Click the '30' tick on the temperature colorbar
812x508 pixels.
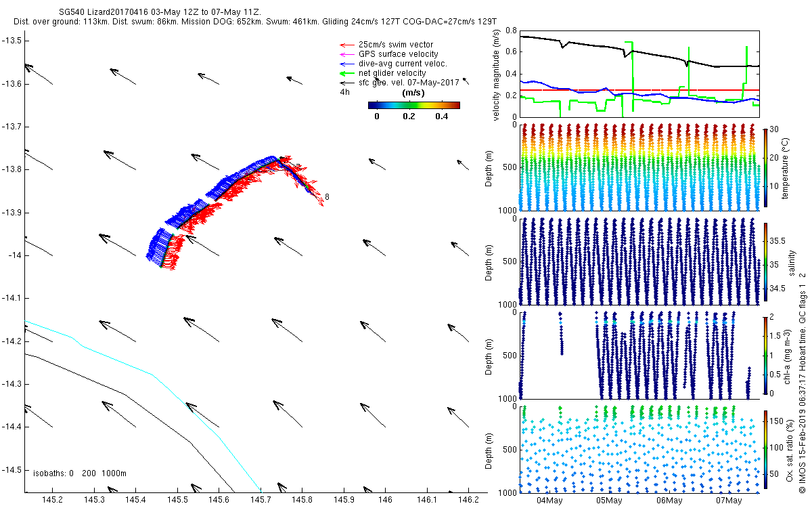774,129
